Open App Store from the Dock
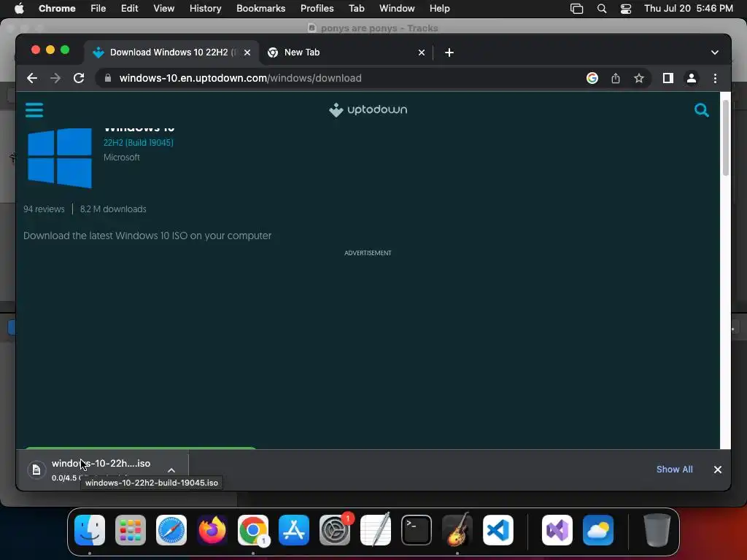 [x=294, y=530]
